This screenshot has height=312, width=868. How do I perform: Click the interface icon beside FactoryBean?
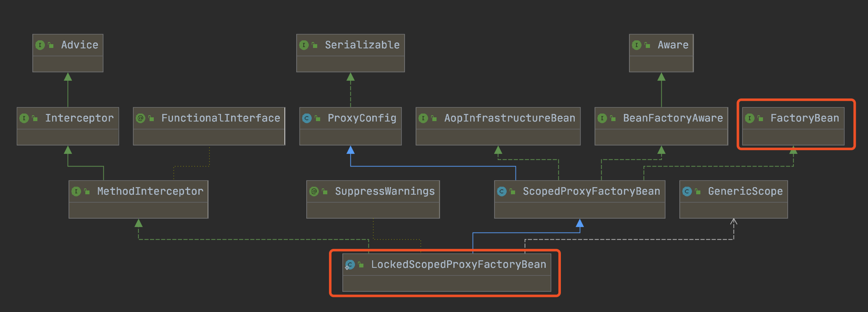(750, 118)
